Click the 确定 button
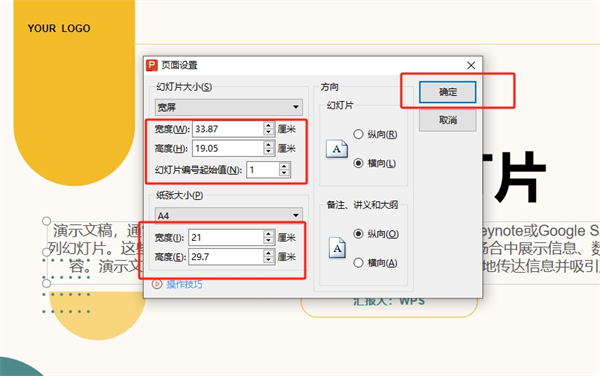Viewport: 600px width, 376px height. 447,92
